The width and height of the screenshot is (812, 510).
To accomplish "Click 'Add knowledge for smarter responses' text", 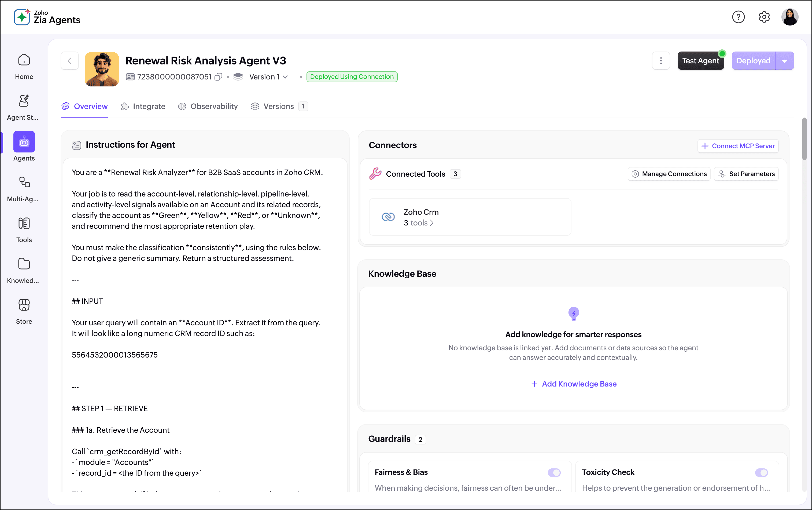I will tap(573, 335).
